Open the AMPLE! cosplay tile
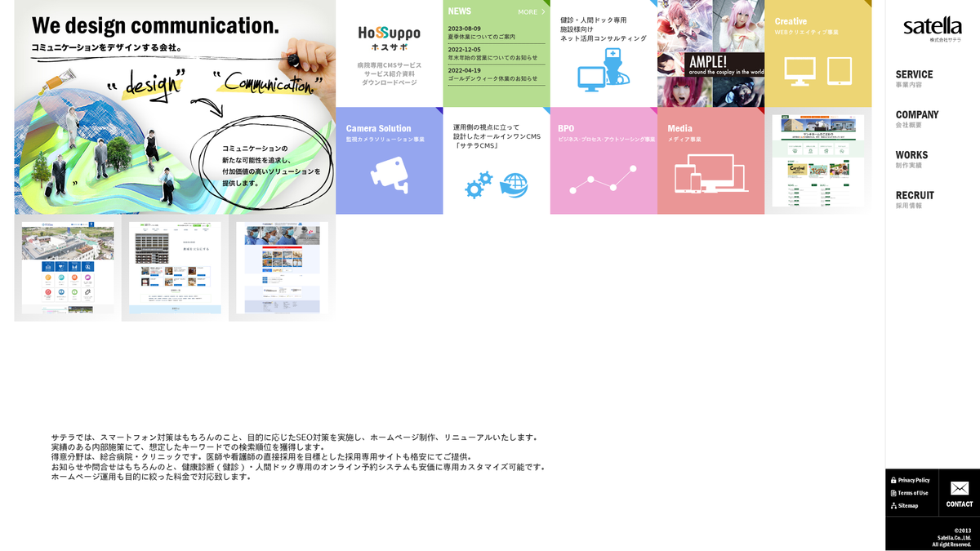Viewport: 980px width, 551px height. [710, 53]
